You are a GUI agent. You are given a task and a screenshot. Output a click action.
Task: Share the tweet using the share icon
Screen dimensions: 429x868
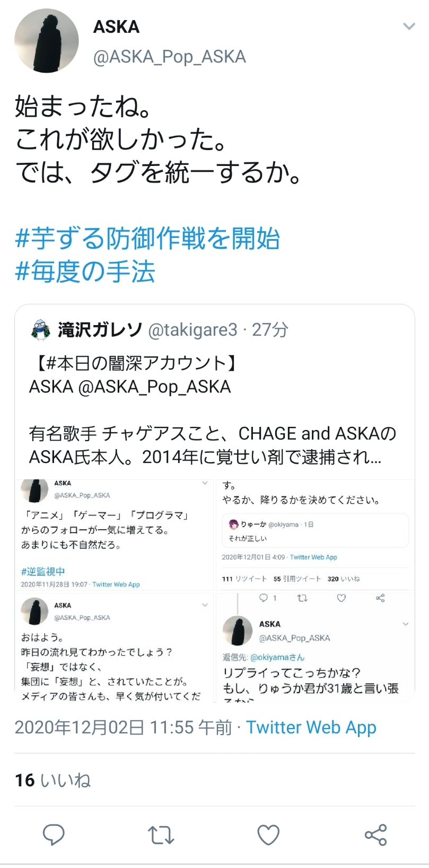(x=375, y=835)
